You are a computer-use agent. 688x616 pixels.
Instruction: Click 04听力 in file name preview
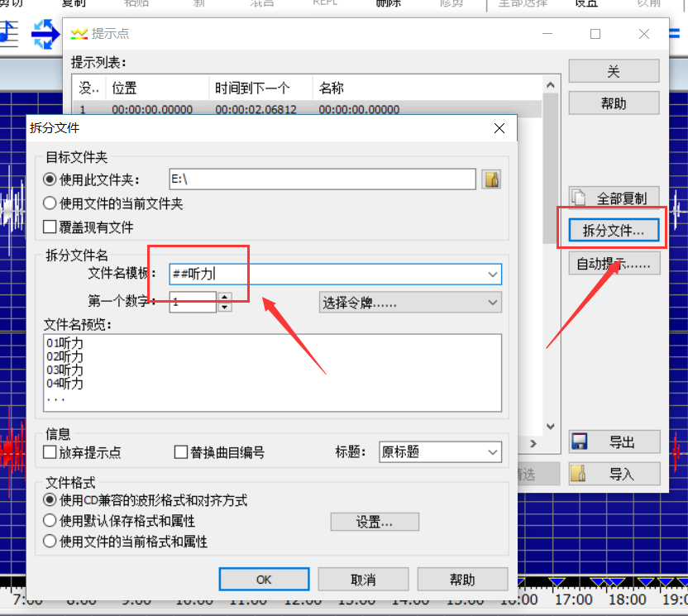coord(65,384)
